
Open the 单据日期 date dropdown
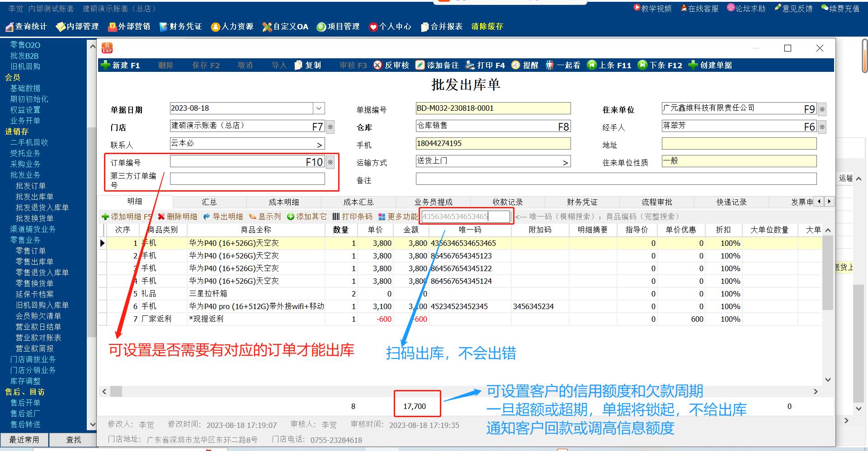(319, 108)
